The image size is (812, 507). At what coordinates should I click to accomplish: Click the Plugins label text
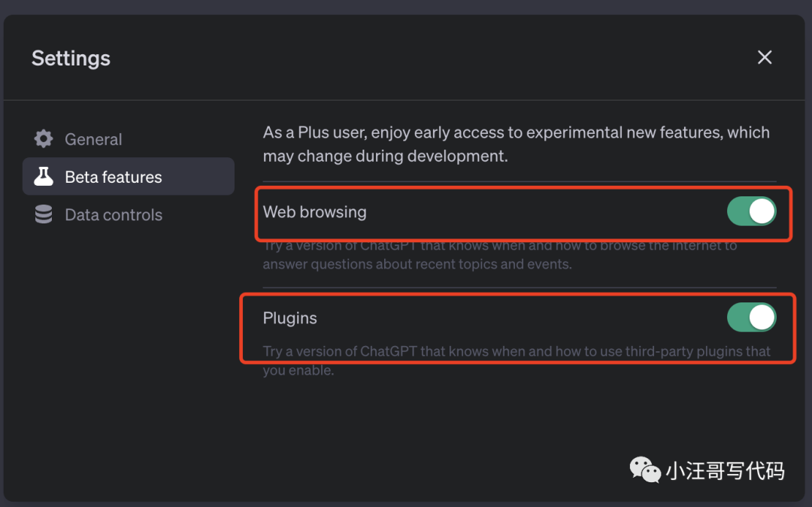pos(290,318)
